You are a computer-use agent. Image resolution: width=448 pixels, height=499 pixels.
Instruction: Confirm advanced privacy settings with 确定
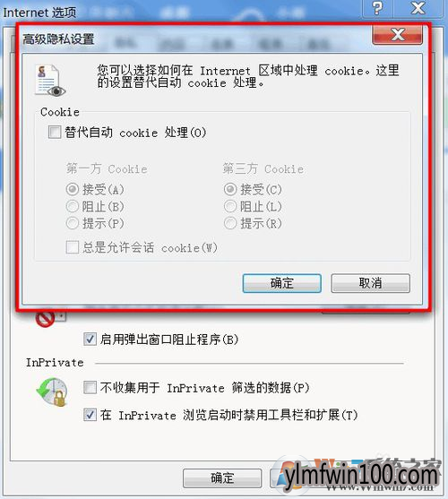click(x=282, y=283)
